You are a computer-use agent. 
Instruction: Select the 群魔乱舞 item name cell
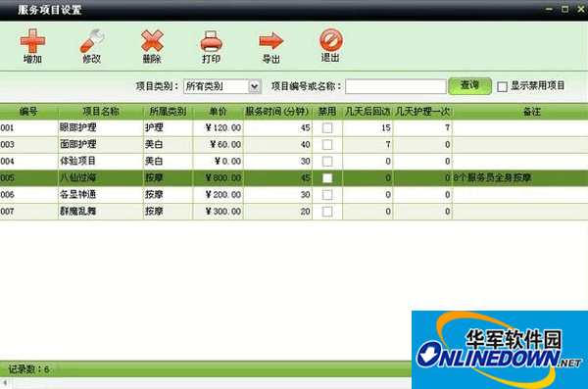coord(101,212)
